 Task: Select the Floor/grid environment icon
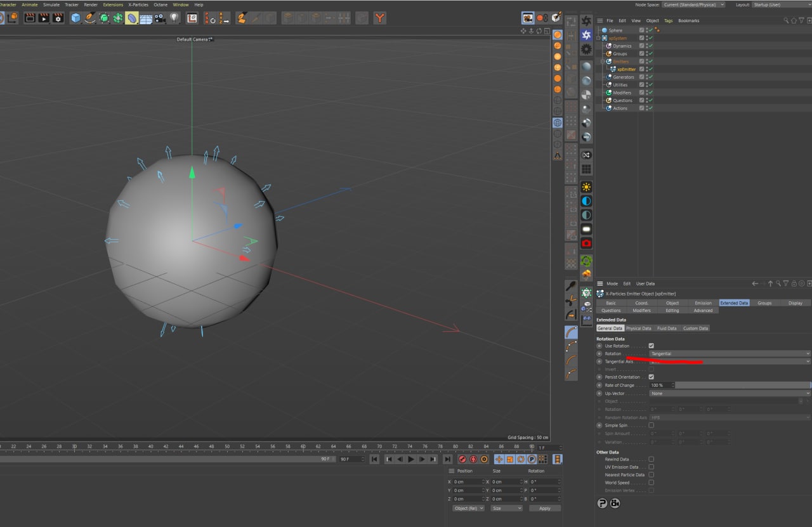click(x=146, y=18)
